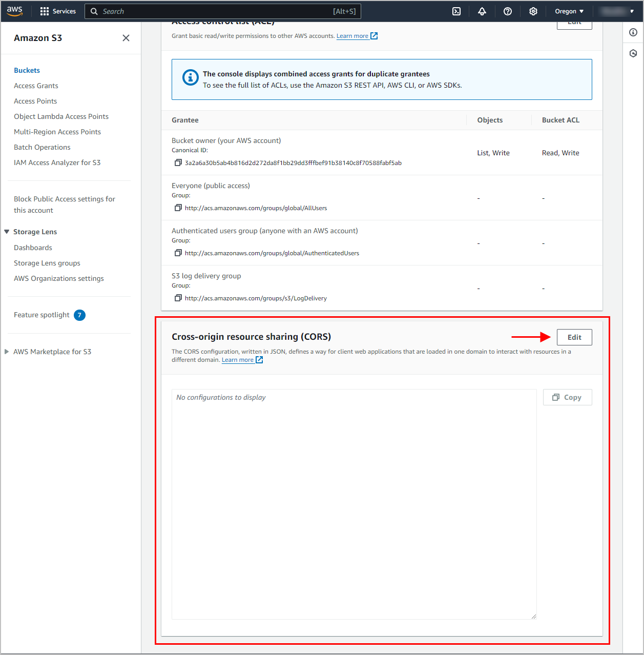Open the info panel icon on right edge
644x655 pixels.
[633, 32]
